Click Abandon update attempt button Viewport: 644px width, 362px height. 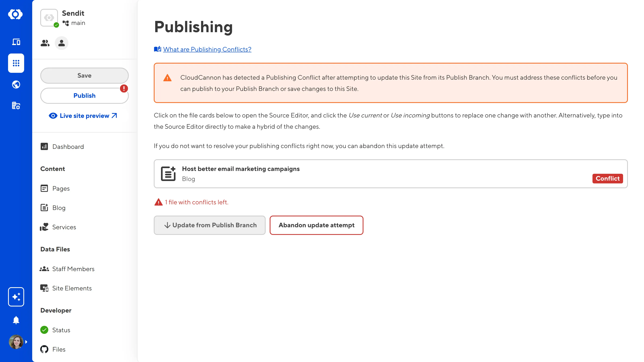(x=316, y=225)
